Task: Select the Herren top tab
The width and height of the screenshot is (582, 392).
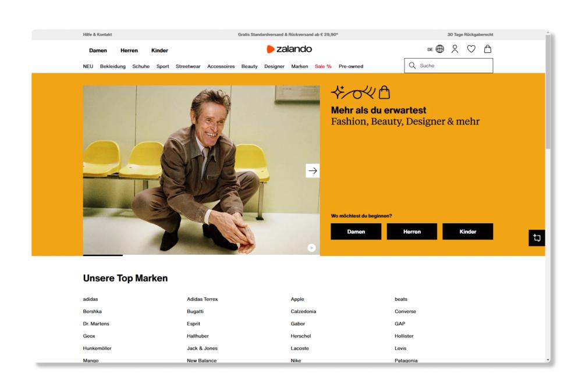Action: (129, 51)
